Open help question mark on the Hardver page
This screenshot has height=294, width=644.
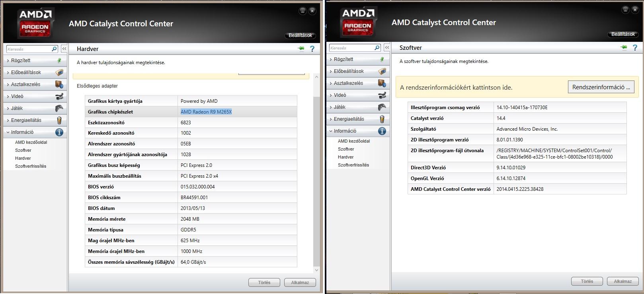click(312, 49)
